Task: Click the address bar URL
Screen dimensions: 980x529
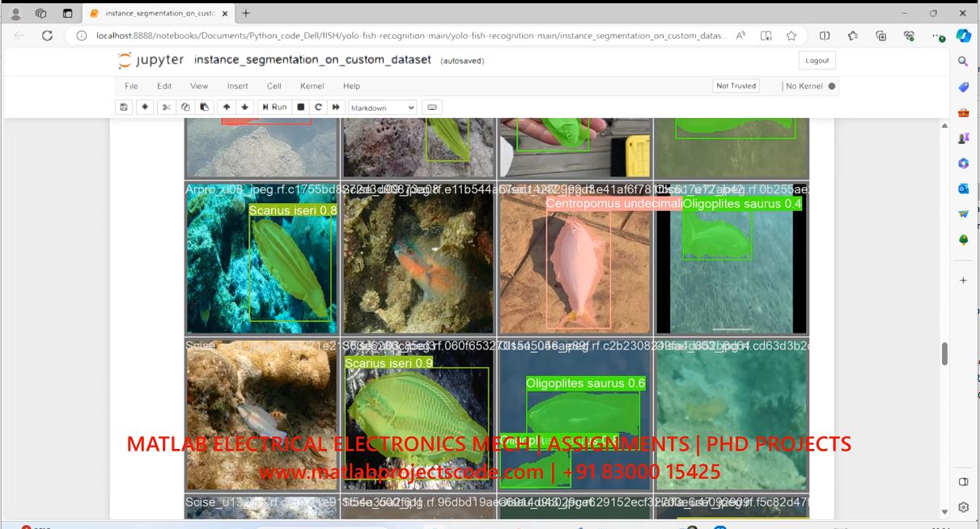Action: [411, 36]
